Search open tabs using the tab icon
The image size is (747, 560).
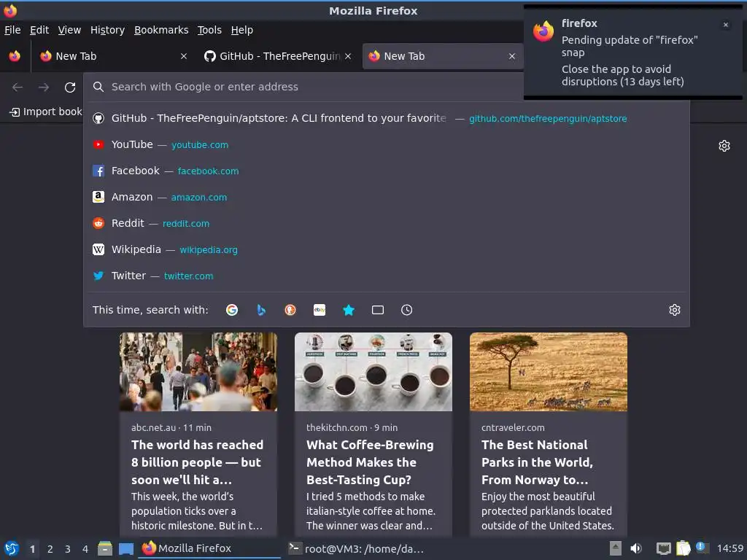pyautogui.click(x=378, y=310)
